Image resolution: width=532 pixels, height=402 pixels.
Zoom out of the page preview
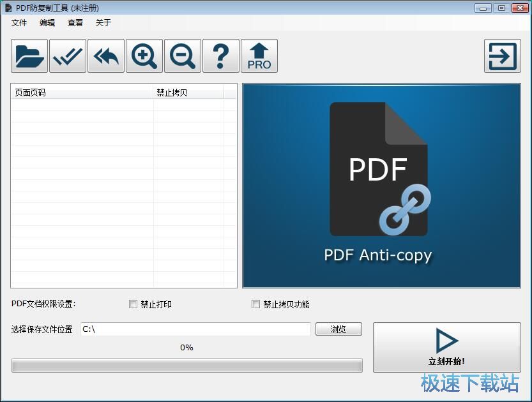[x=182, y=56]
